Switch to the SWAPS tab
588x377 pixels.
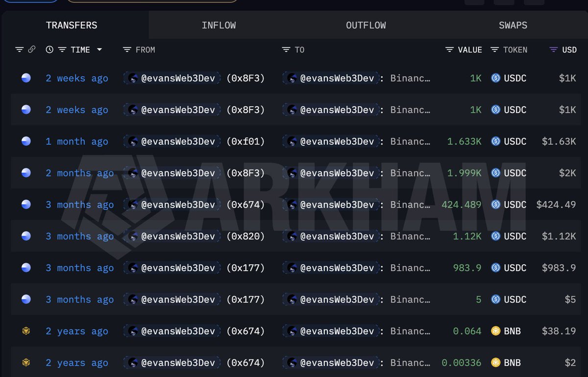click(513, 25)
